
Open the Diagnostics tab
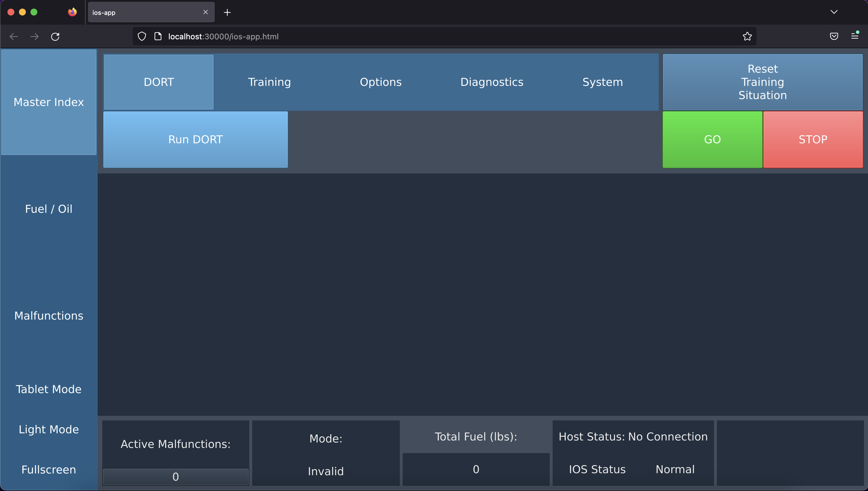[x=492, y=82]
